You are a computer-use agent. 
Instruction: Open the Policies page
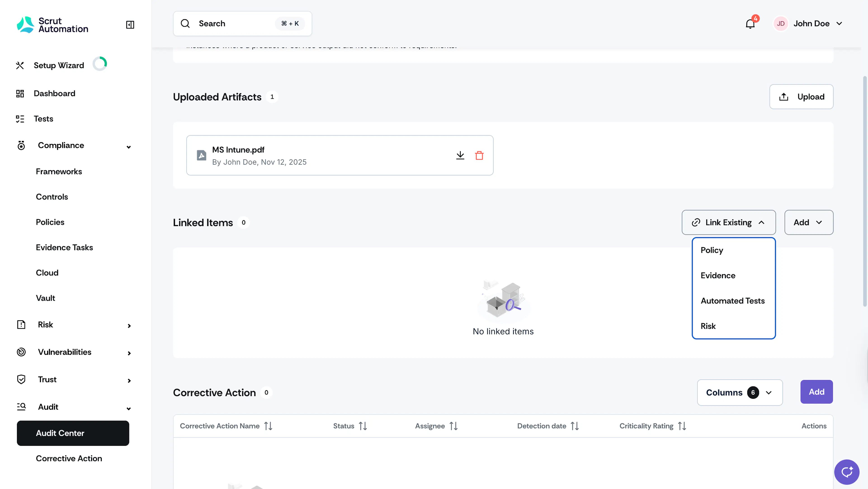[50, 222]
